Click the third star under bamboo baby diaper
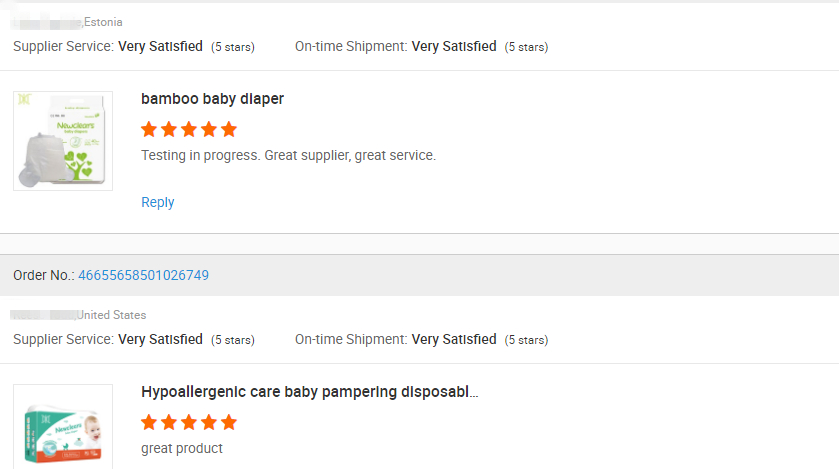The image size is (839, 469). tap(189, 129)
